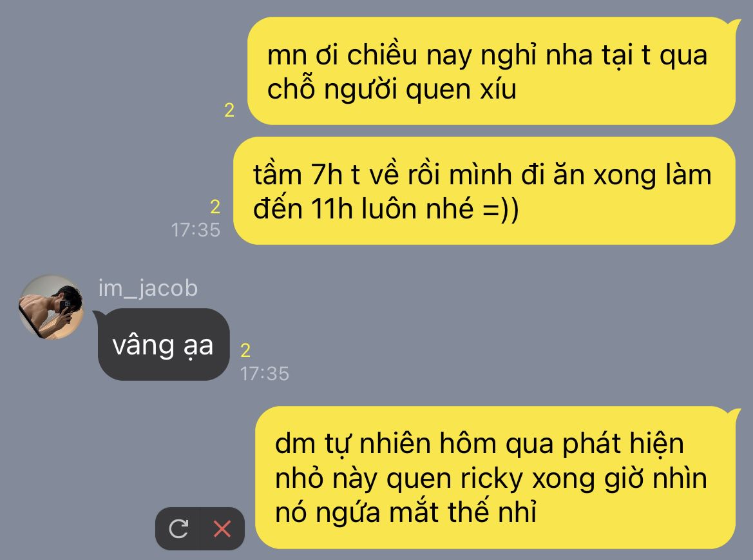The image size is (753, 560).
Task: Tap read count 2 beside "mn ơi" message
Action: coord(229,110)
